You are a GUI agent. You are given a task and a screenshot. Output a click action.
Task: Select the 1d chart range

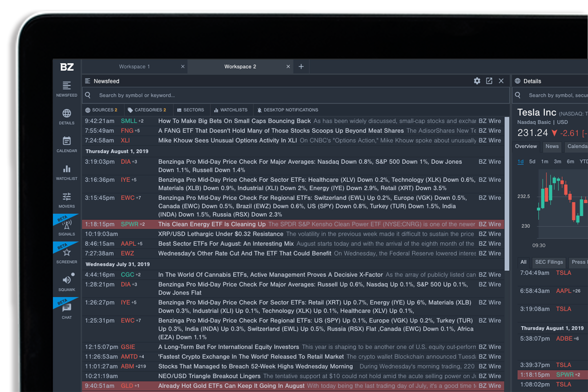click(521, 161)
